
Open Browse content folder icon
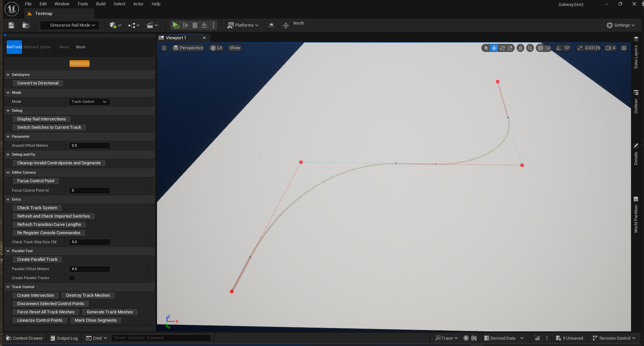point(26,25)
